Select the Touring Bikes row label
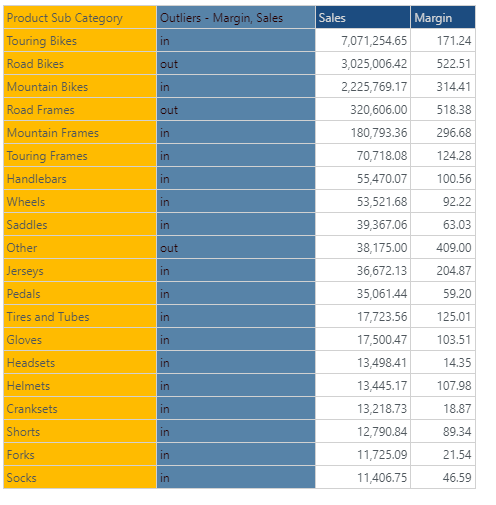Image resolution: width=496 pixels, height=505 pixels. (x=80, y=40)
